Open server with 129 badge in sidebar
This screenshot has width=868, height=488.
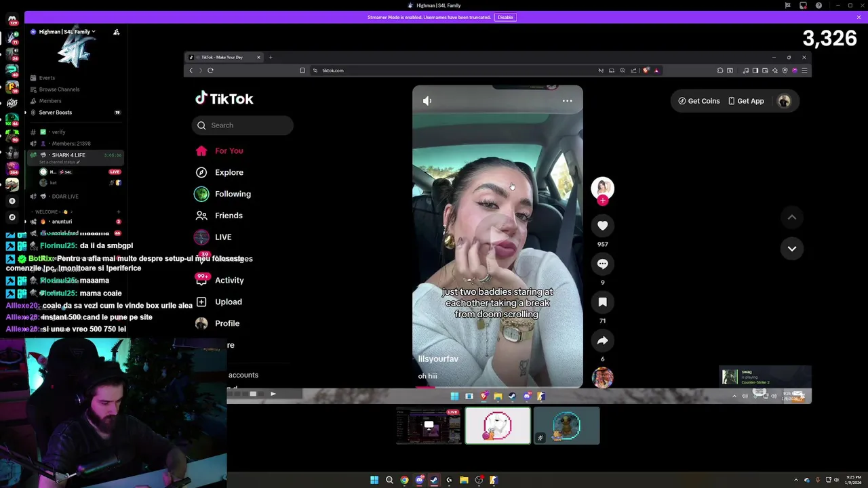click(12, 21)
